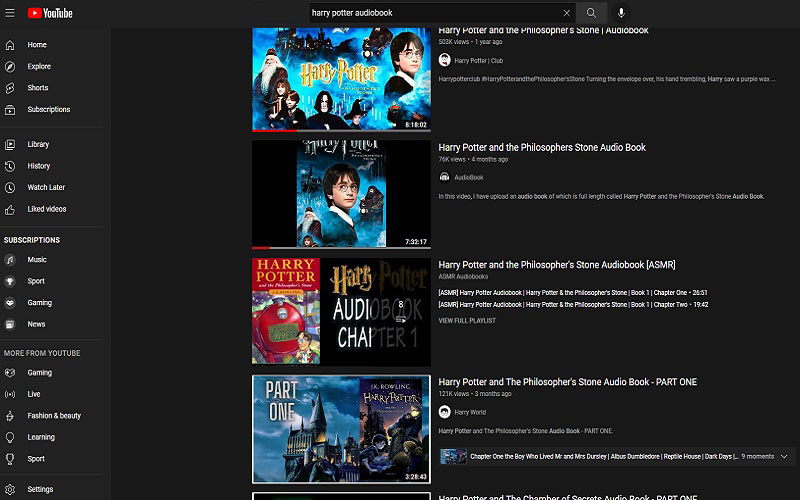Click the '121K views • 3 months ago' text

pos(474,394)
